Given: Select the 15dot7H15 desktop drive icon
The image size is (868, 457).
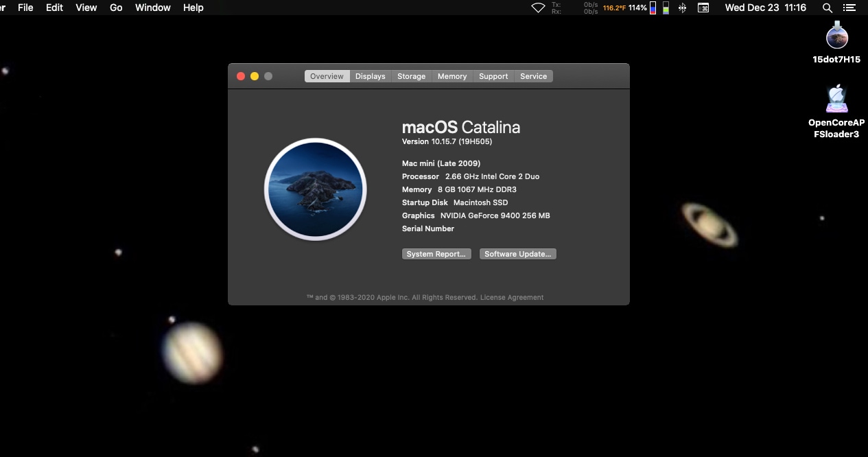Looking at the screenshot, I should tap(836, 36).
